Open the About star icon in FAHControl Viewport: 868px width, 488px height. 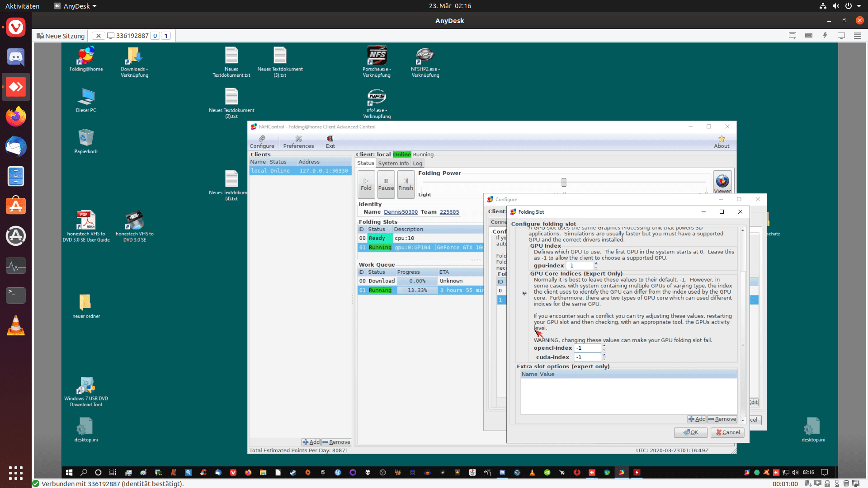(x=722, y=142)
